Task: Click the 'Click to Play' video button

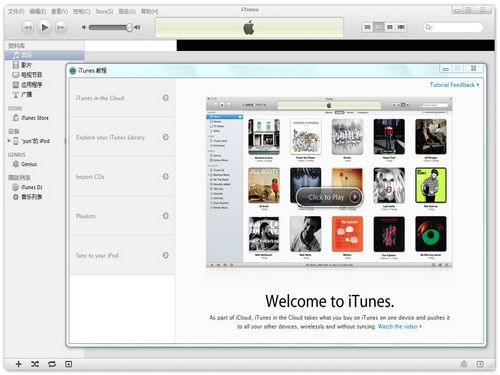Action: pyautogui.click(x=329, y=197)
